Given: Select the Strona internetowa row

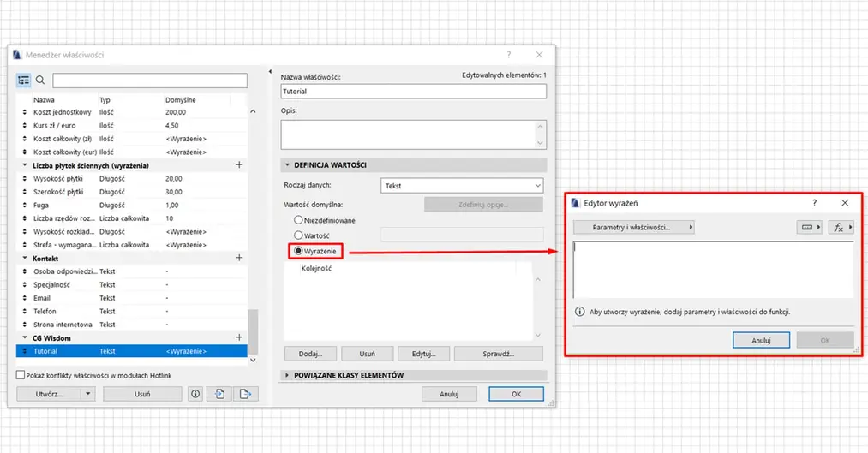Looking at the screenshot, I should pyautogui.click(x=132, y=325).
